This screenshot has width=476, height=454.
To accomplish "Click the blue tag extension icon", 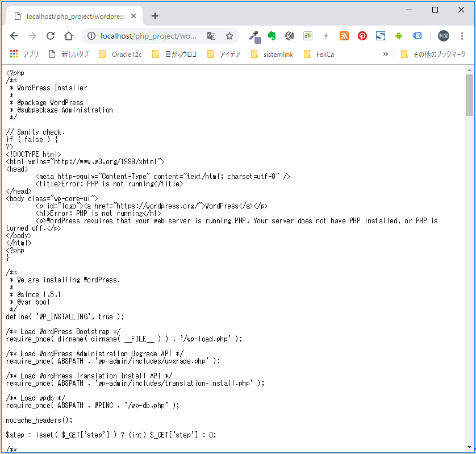I will click(417, 36).
